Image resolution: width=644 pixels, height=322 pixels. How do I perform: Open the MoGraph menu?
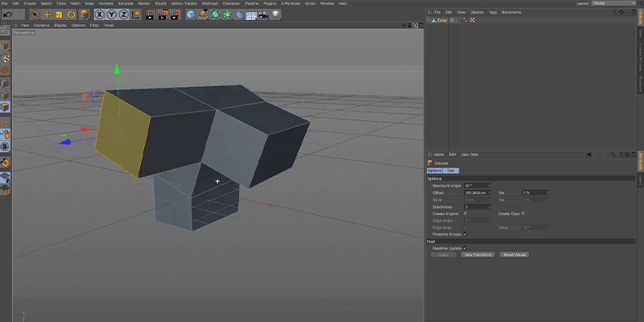point(210,3)
